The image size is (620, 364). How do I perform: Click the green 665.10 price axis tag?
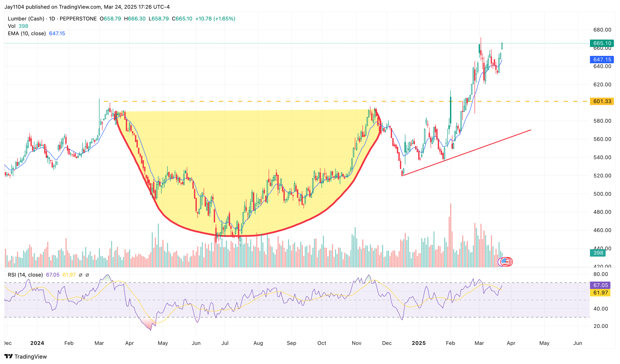pos(602,43)
